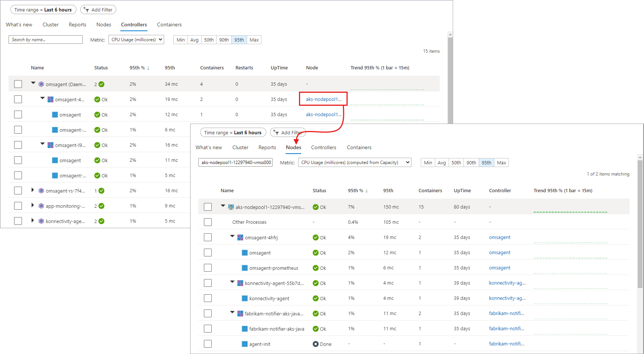Click the lower panel vertical scrollbar
The height and width of the screenshot is (354, 644).
640,223
